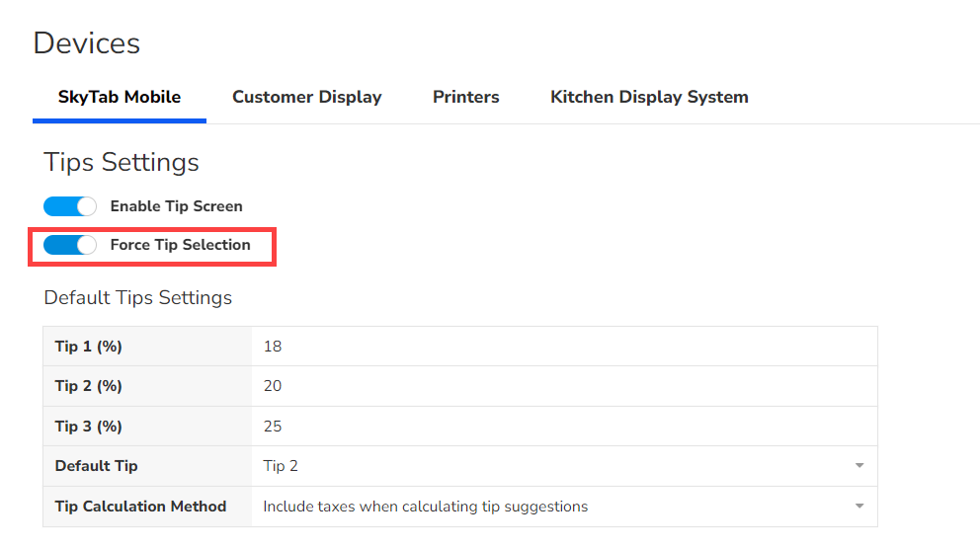Click the "Tip 1 (%)" row label

click(x=88, y=347)
